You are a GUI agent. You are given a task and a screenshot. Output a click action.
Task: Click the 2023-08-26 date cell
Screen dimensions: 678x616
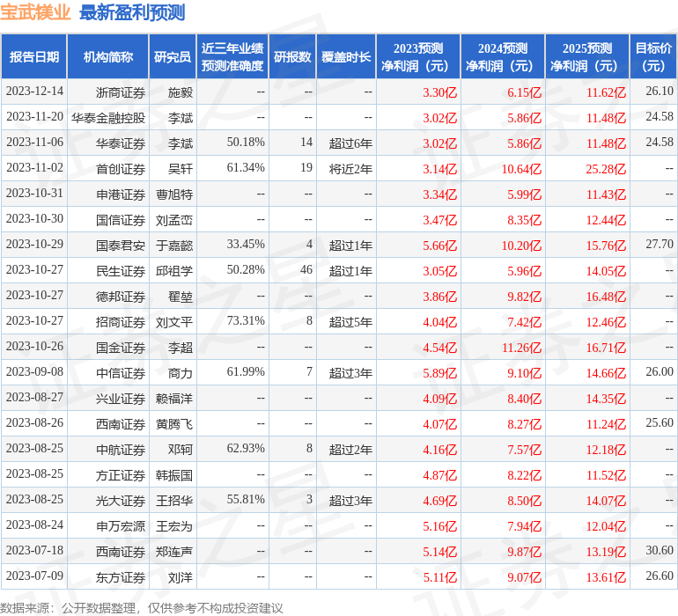point(34,422)
